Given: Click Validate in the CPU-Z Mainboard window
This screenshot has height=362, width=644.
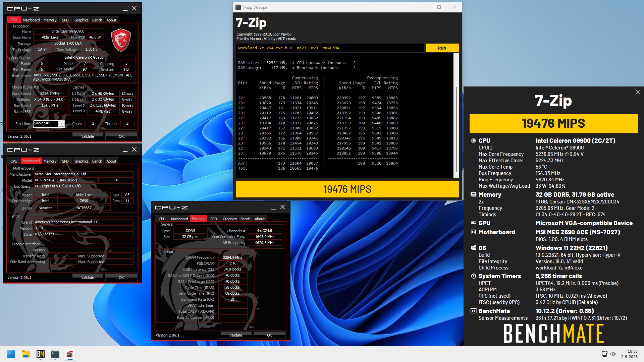Looking at the screenshot, I should point(88,278).
